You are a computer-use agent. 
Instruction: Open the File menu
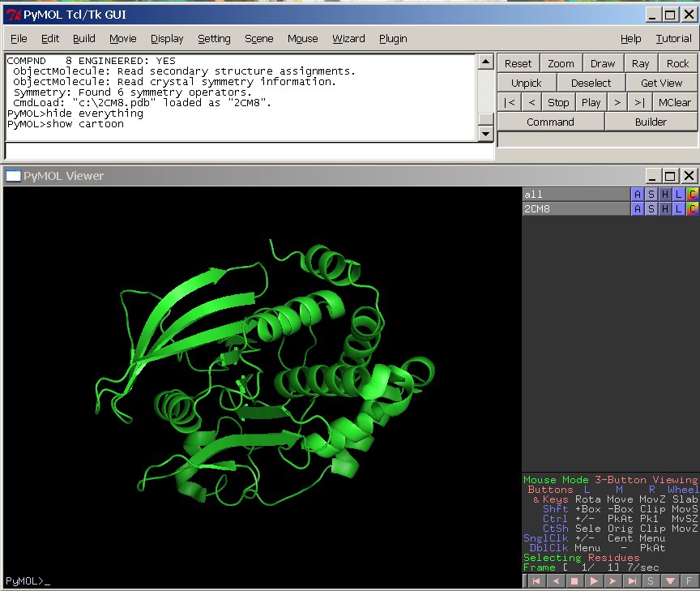(19, 39)
